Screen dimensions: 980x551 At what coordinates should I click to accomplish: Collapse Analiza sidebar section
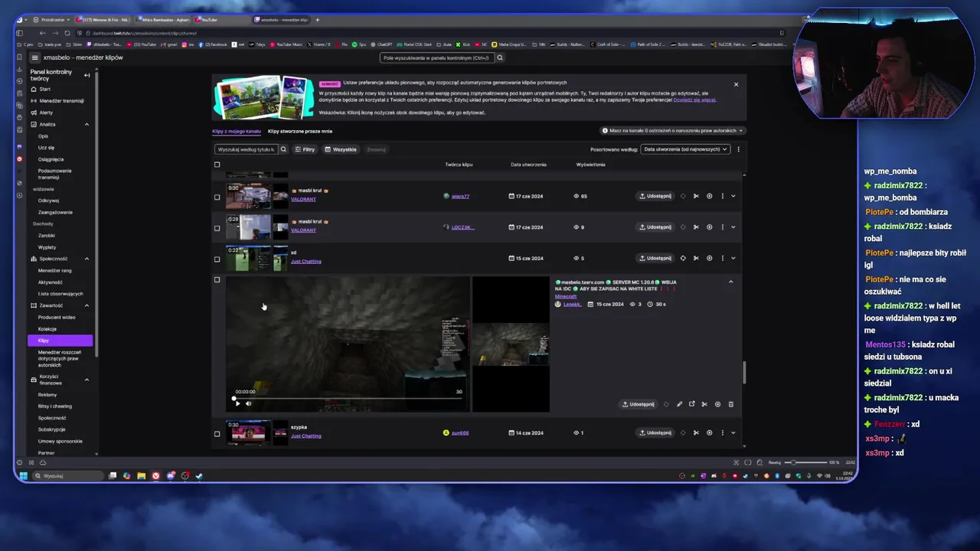pyautogui.click(x=87, y=124)
